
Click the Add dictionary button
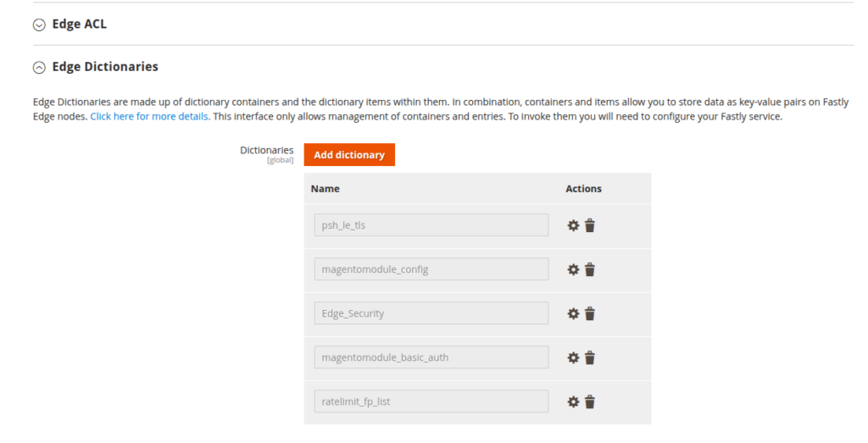[349, 155]
